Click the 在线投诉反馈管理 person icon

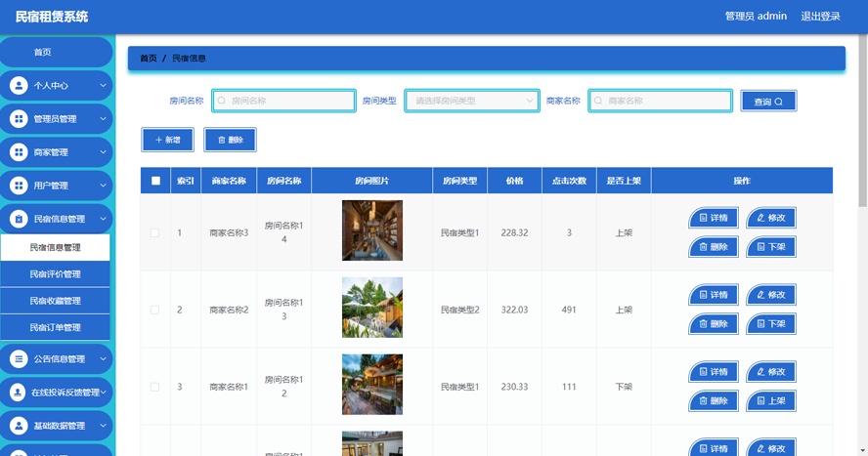tap(19, 393)
